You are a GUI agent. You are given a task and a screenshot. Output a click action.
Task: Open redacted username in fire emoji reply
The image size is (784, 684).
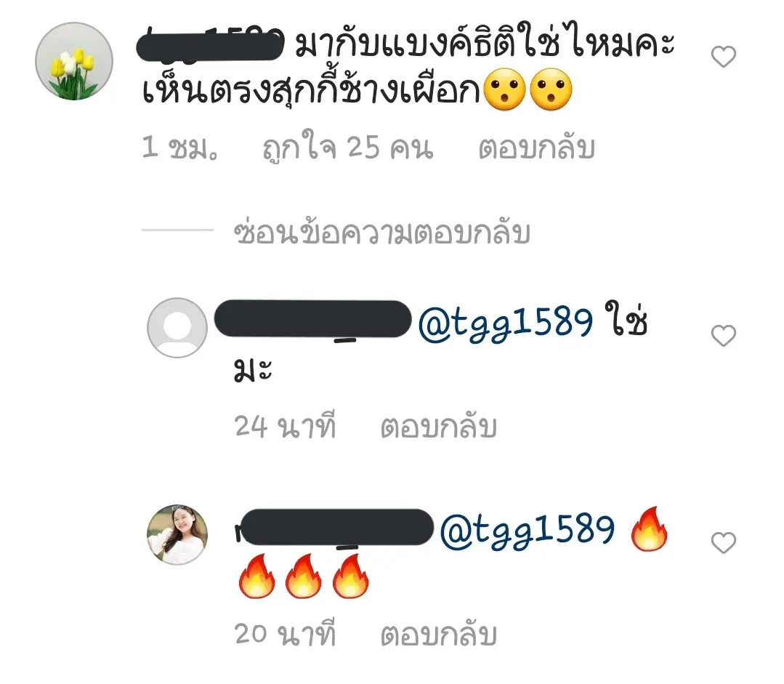pos(334,527)
